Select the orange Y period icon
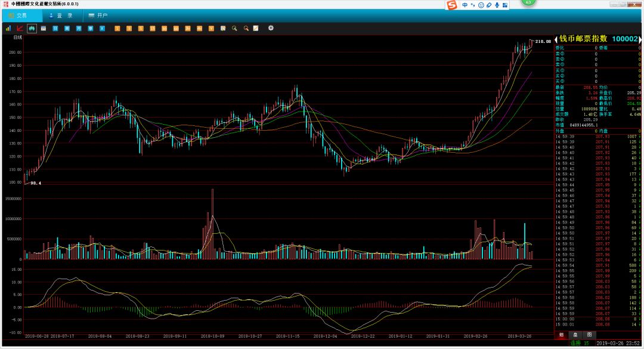Screen dimensions: 644x349 (211, 29)
